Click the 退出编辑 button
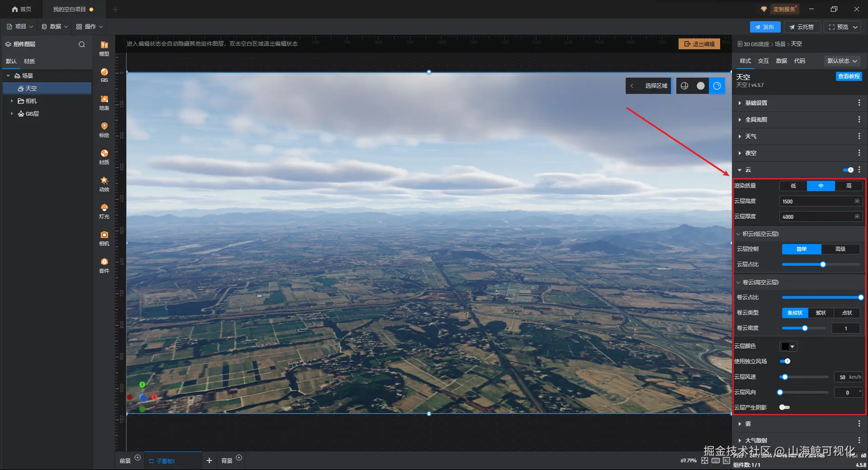This screenshot has height=470, width=868. coord(699,44)
